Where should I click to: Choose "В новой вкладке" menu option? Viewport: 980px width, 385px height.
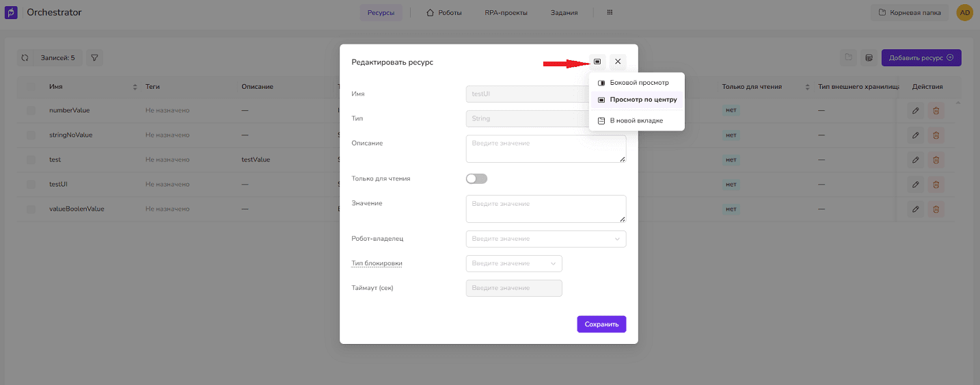click(x=636, y=121)
